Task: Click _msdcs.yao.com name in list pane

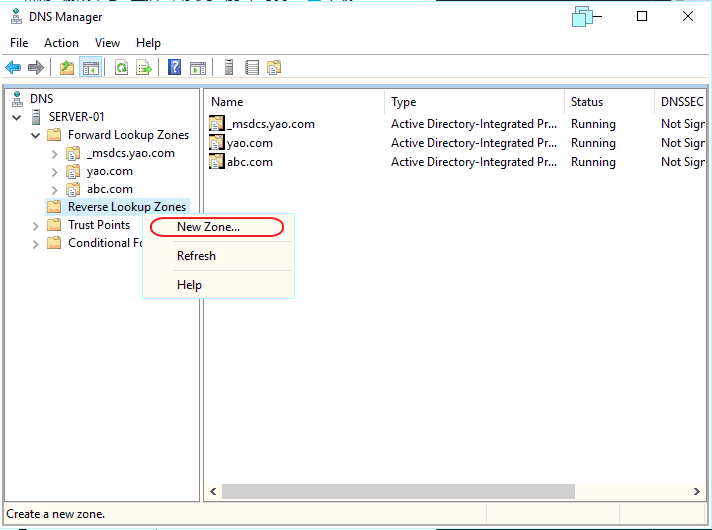Action: coord(271,124)
